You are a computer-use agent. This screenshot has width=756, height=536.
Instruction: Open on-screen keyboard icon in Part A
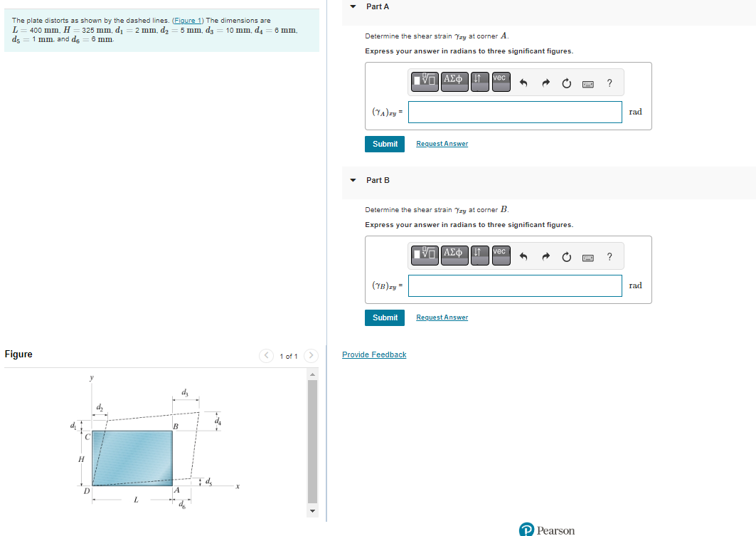588,83
